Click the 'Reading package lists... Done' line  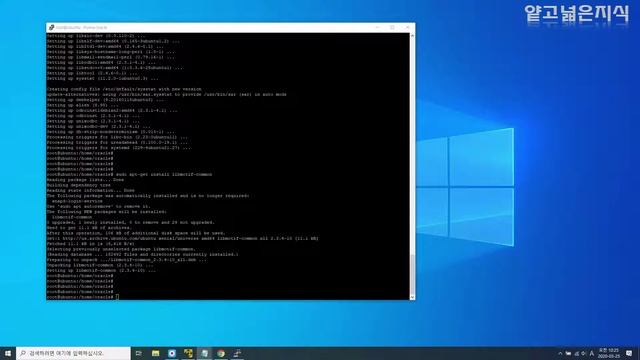click(85, 180)
